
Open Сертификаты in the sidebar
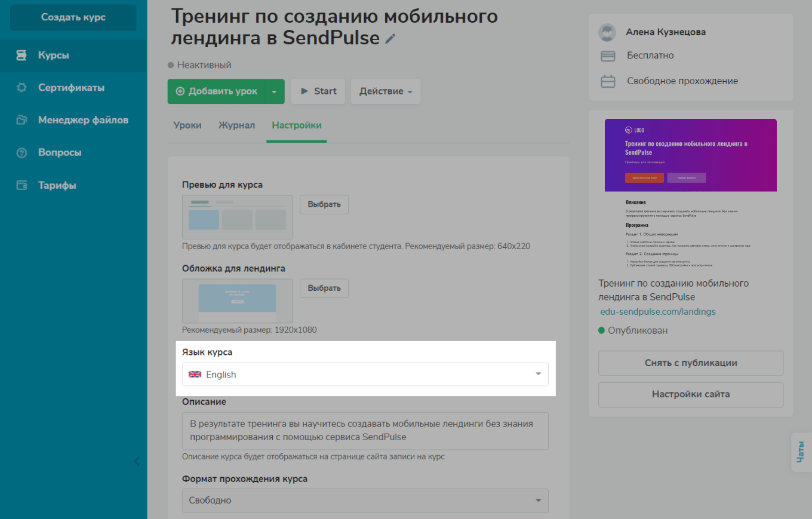click(73, 88)
